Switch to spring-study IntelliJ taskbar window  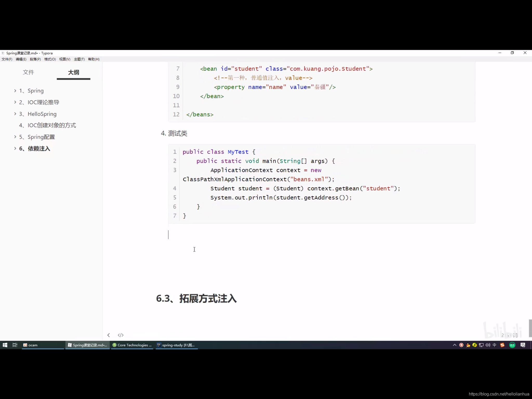coord(177,345)
